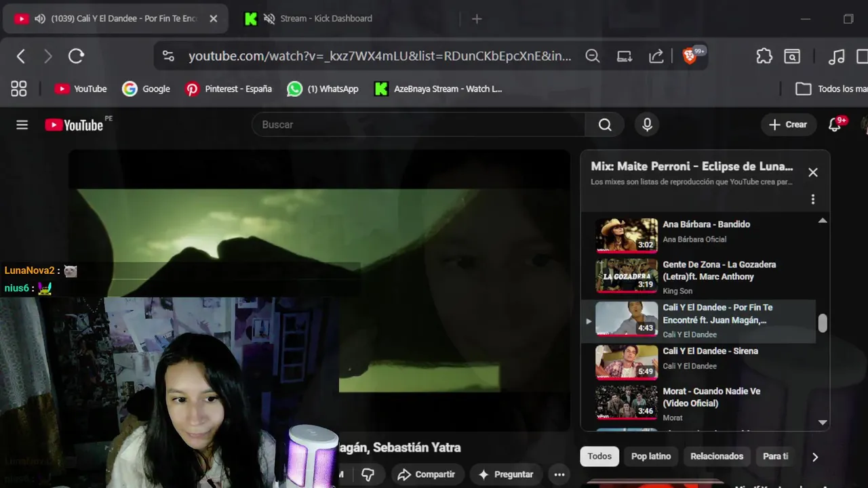
Task: Open the playlist three-dot options menu
Action: point(813,199)
